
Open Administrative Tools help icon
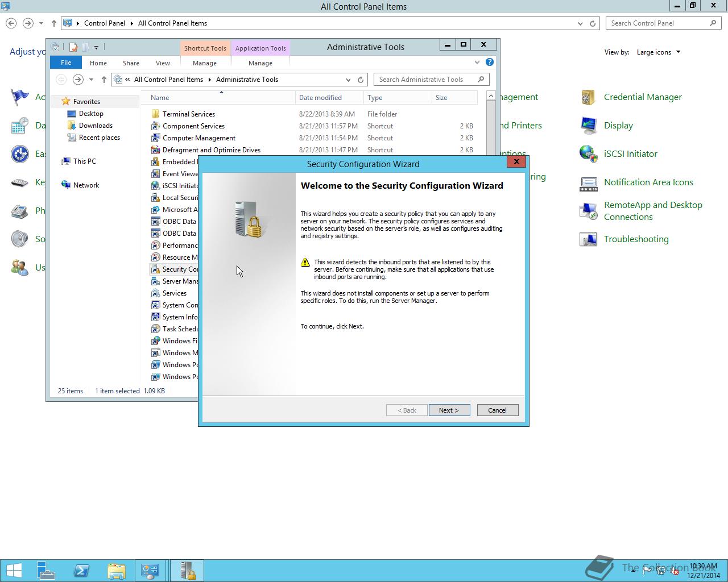[x=490, y=62]
